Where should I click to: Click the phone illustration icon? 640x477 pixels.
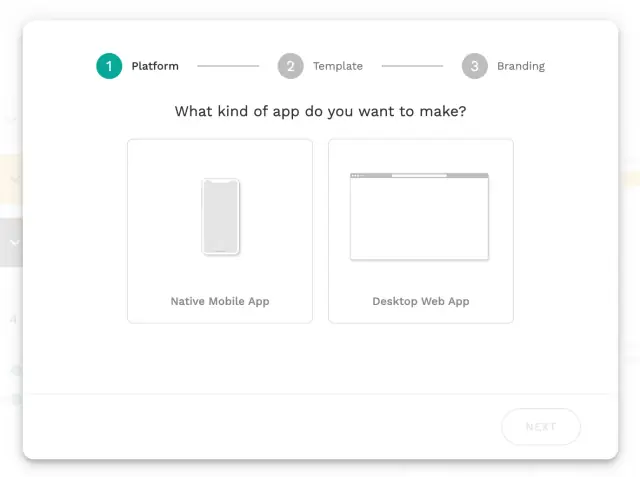pyautogui.click(x=220, y=216)
